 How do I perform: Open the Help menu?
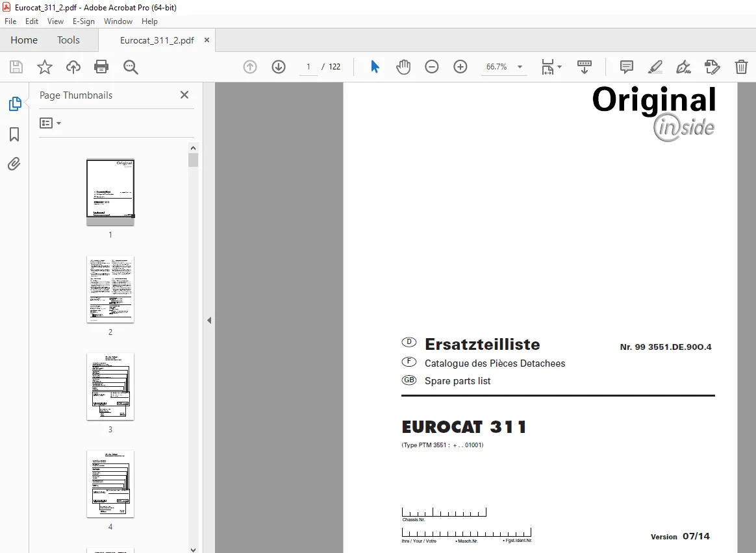click(x=149, y=21)
